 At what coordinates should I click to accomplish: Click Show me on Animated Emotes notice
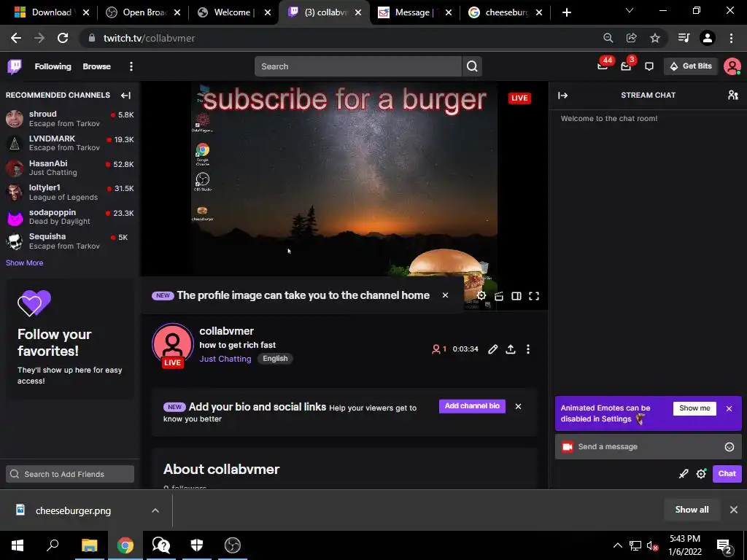[x=694, y=408]
